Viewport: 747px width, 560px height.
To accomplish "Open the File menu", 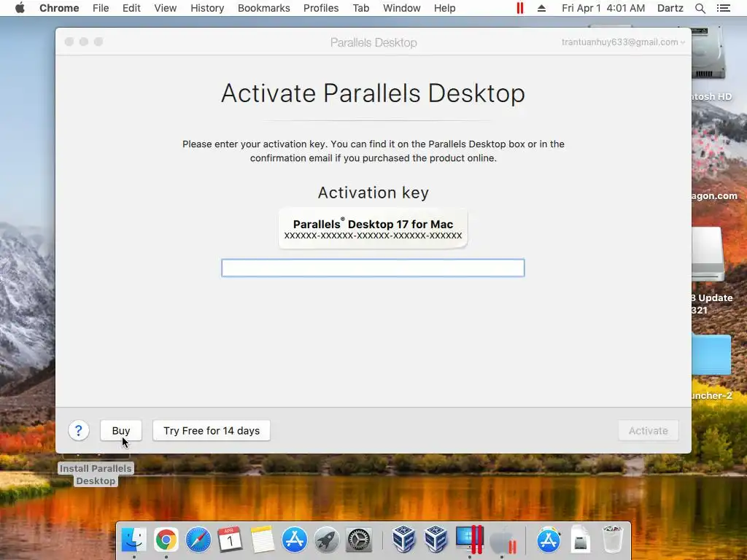I will 101,8.
